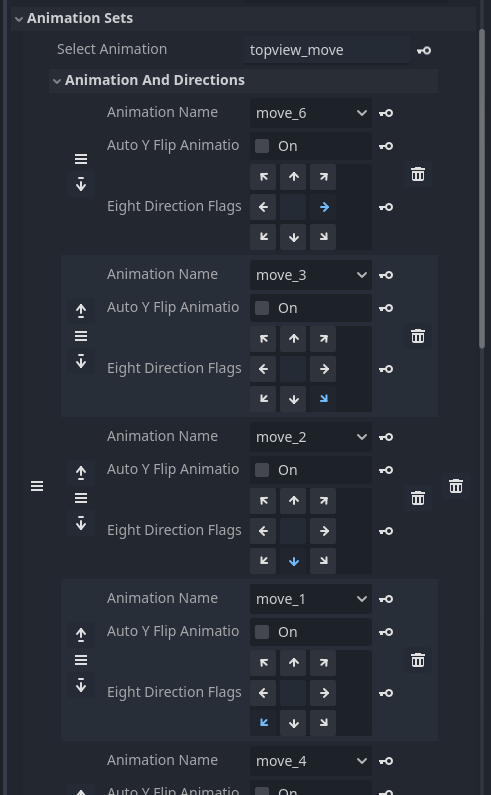Turn off the down-left flag for move_1
491x795 pixels.
(263, 723)
